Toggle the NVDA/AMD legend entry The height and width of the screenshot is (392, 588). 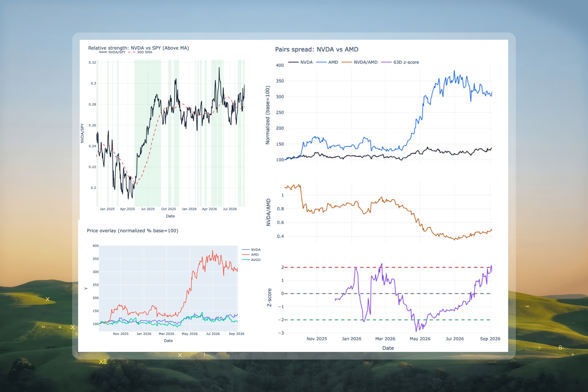359,62
